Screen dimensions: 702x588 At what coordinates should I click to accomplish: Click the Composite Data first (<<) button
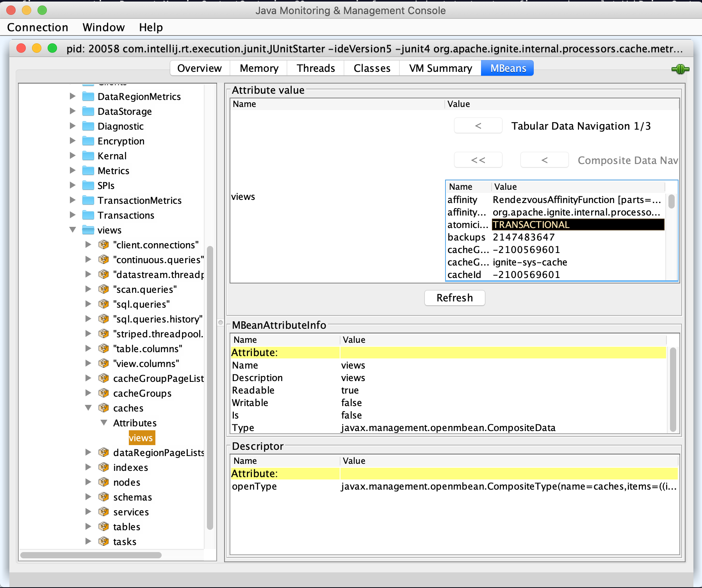tap(478, 160)
